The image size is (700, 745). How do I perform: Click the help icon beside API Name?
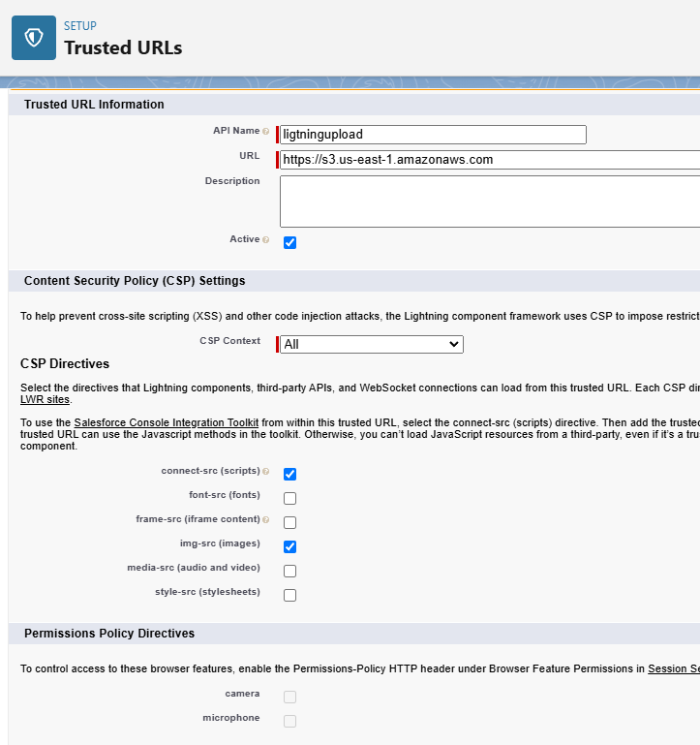pos(266,131)
